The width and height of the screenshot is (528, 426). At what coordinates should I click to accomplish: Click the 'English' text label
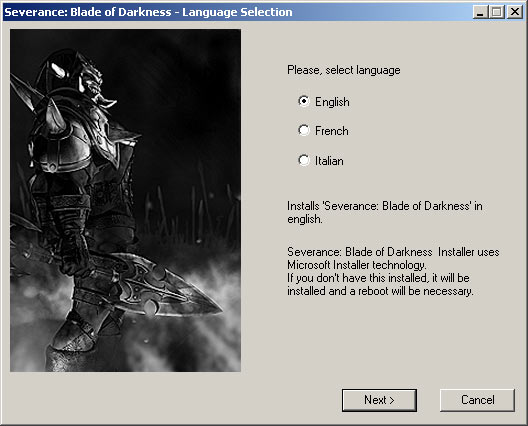[332, 102]
